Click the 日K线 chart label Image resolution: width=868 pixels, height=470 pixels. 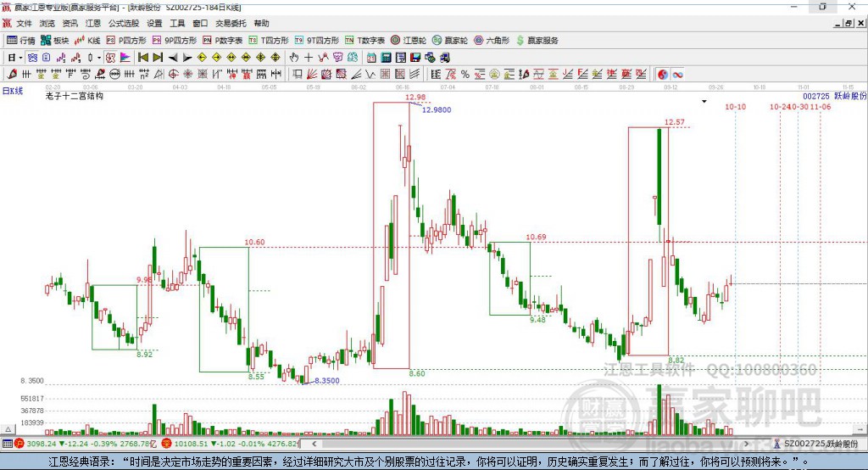click(13, 91)
